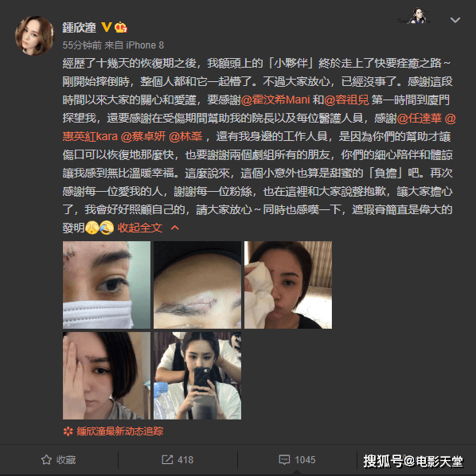Click the 收起全文 link text

click(140, 228)
